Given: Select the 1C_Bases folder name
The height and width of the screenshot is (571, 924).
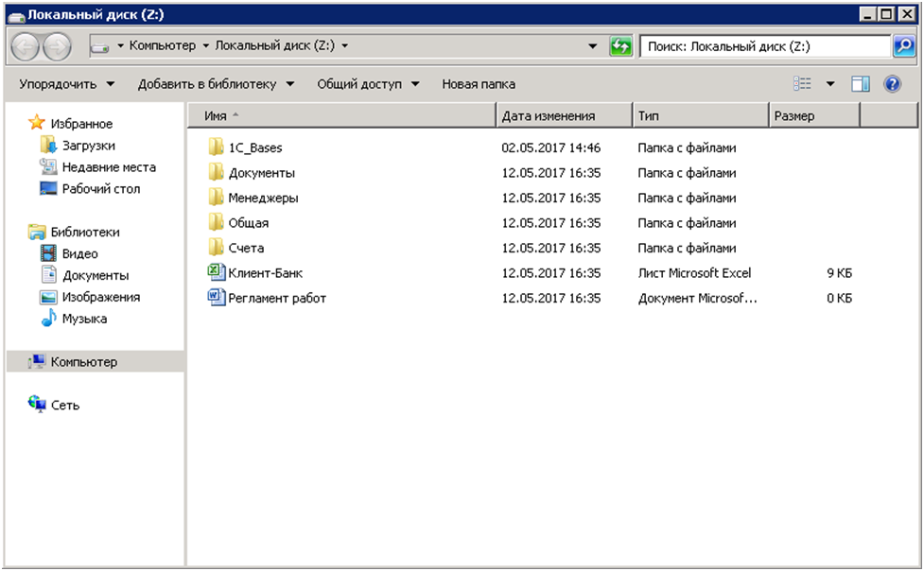Looking at the screenshot, I should [x=255, y=147].
